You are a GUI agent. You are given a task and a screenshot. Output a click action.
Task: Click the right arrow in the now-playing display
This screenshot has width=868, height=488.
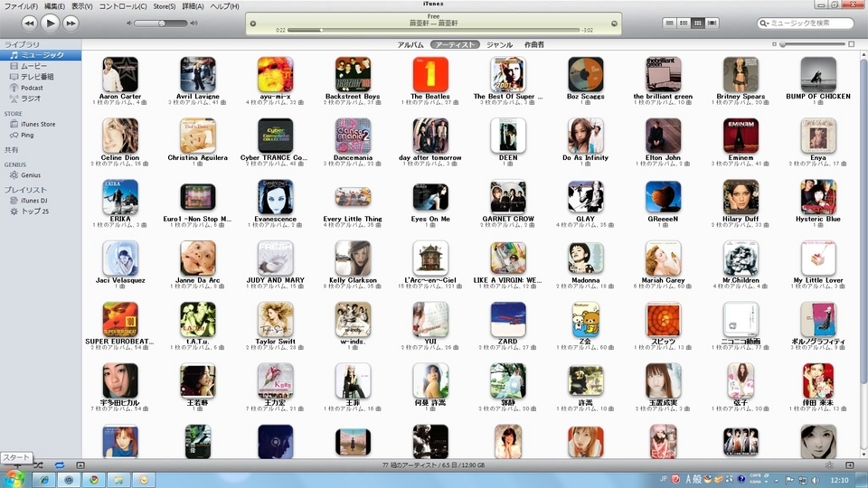(614, 23)
